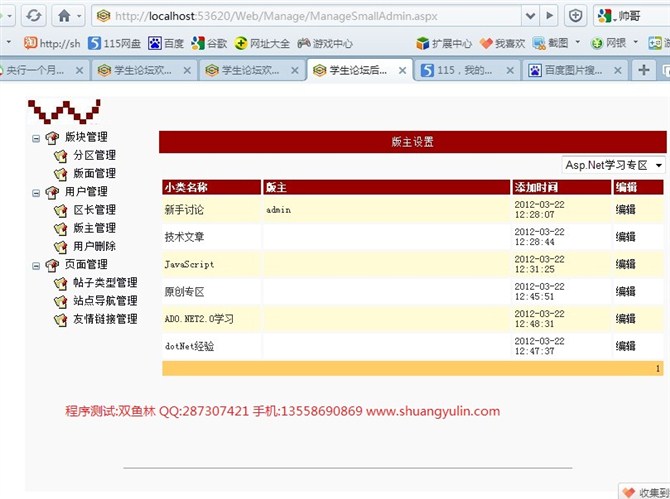
Task: Switch to the 央行一个月 tab
Action: 38,70
